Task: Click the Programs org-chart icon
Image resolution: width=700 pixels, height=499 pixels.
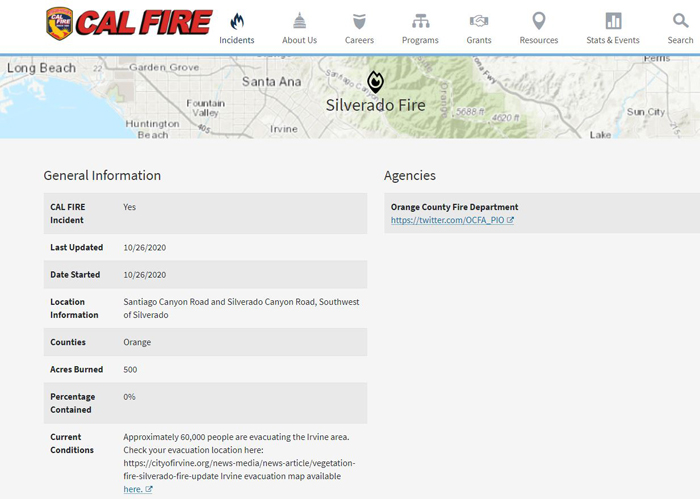Action: 420,21
